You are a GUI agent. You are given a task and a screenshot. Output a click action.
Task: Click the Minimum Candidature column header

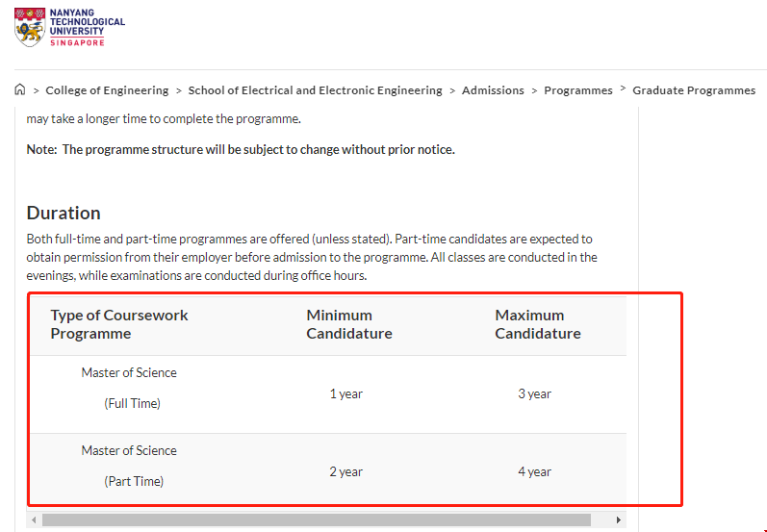348,324
